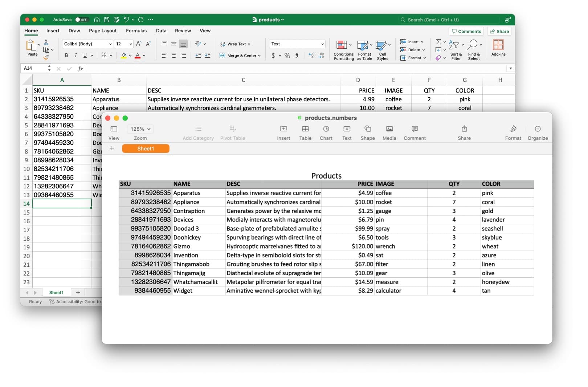
Task: Open the Pivot Table tool in Numbers
Action: [x=232, y=133]
